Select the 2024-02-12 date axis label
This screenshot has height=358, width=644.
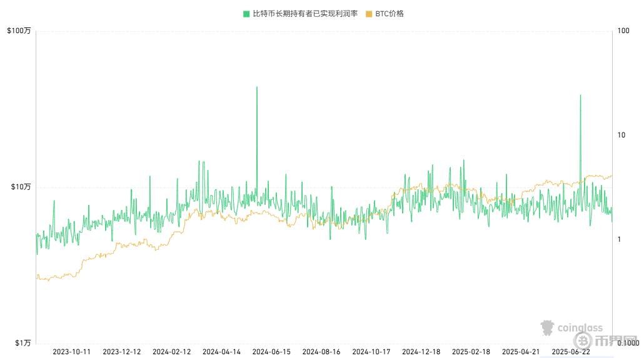pos(172,352)
